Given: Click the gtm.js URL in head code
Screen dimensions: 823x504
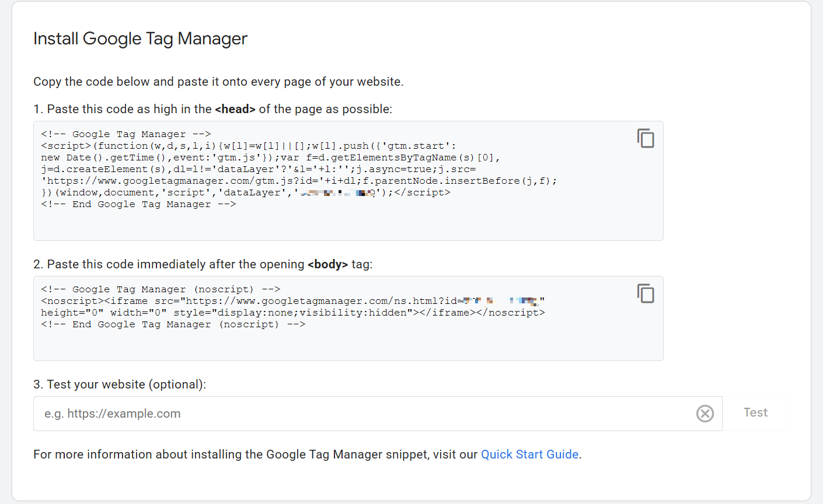Looking at the screenshot, I should [x=175, y=181].
